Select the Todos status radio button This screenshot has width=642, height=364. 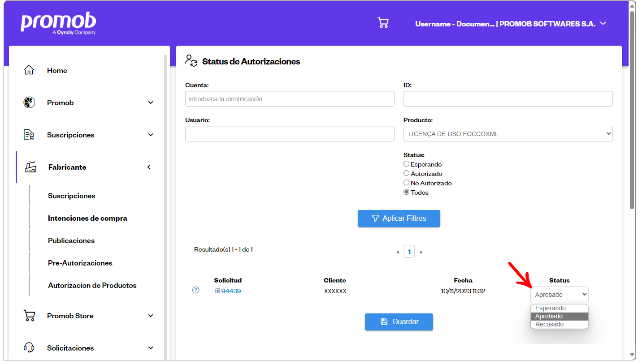[x=406, y=192]
